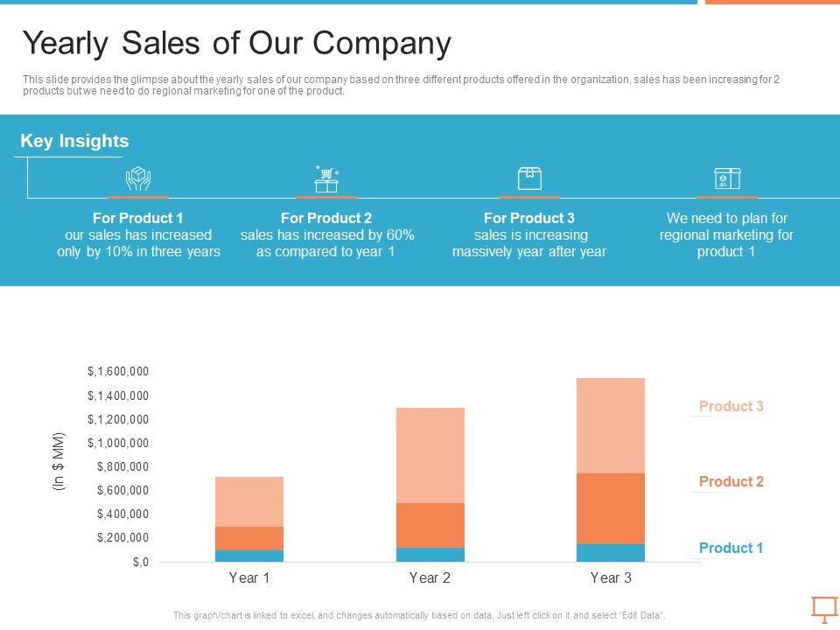840x630 pixels.
Task: Click the package box icon for Product 3
Action: [x=529, y=178]
